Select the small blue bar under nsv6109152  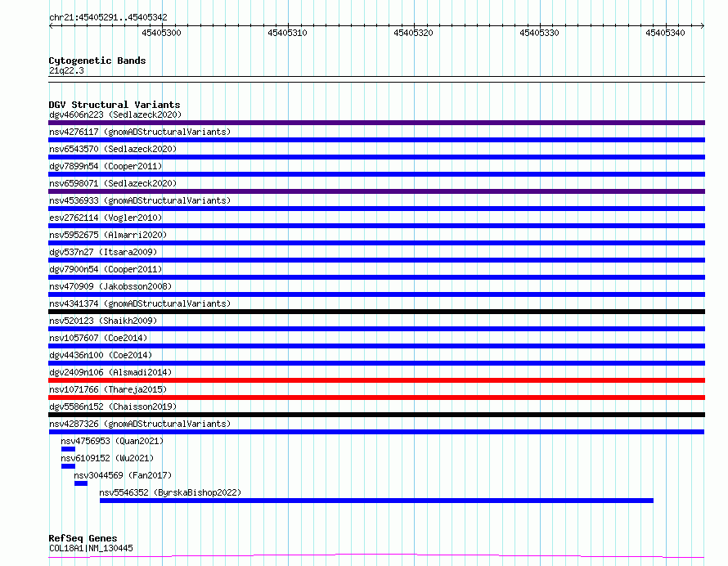(x=68, y=466)
